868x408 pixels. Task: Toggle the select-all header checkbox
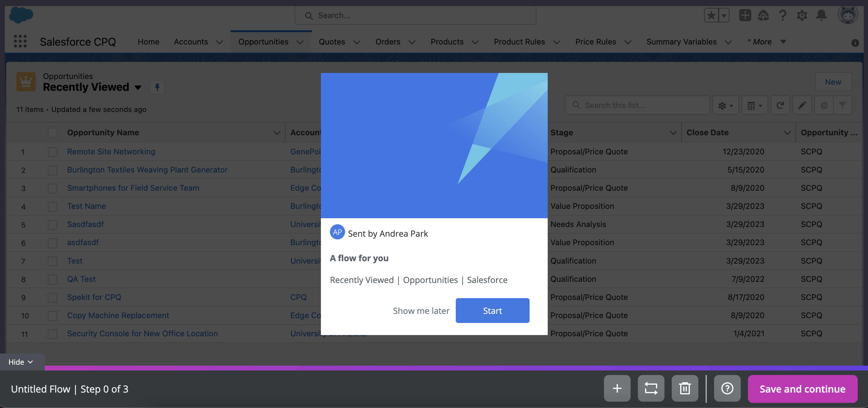click(x=53, y=133)
